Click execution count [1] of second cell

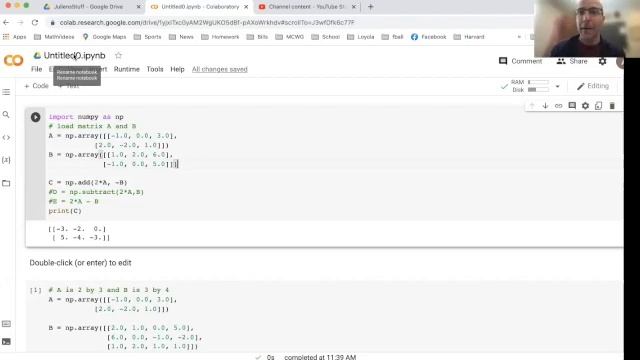[x=36, y=290]
